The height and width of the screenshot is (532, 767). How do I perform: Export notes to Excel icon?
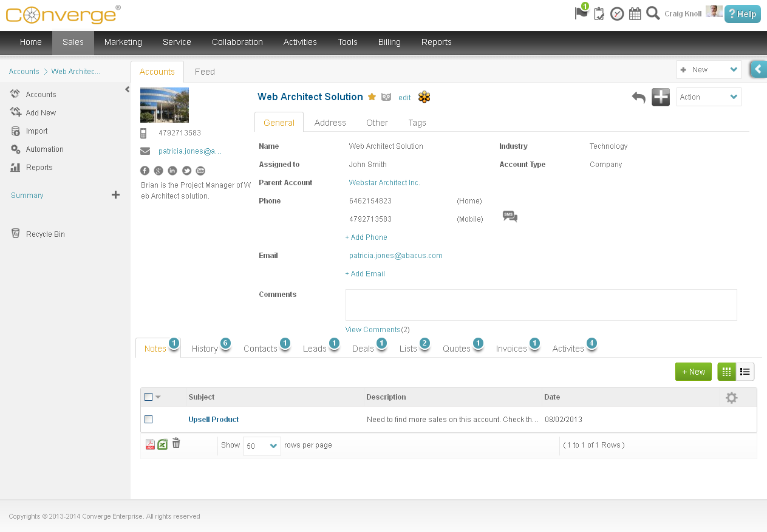tap(163, 445)
